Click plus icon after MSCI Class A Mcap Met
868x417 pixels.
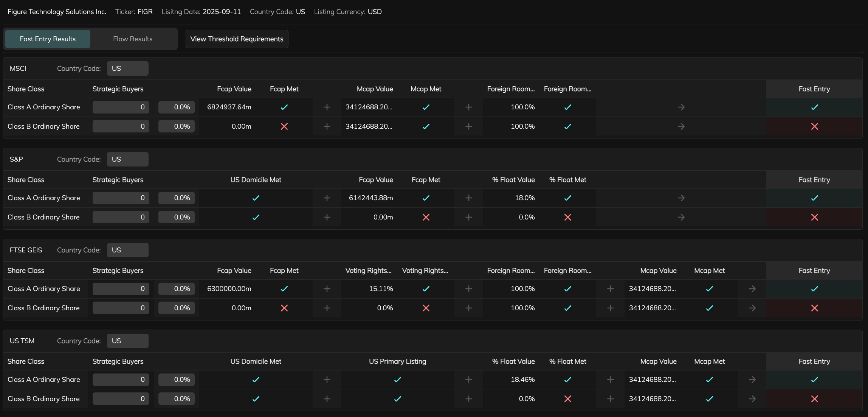[468, 107]
